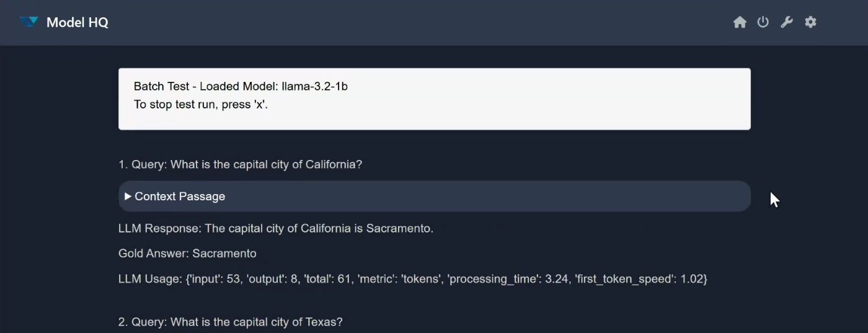Click the Model HQ title text

[x=77, y=23]
